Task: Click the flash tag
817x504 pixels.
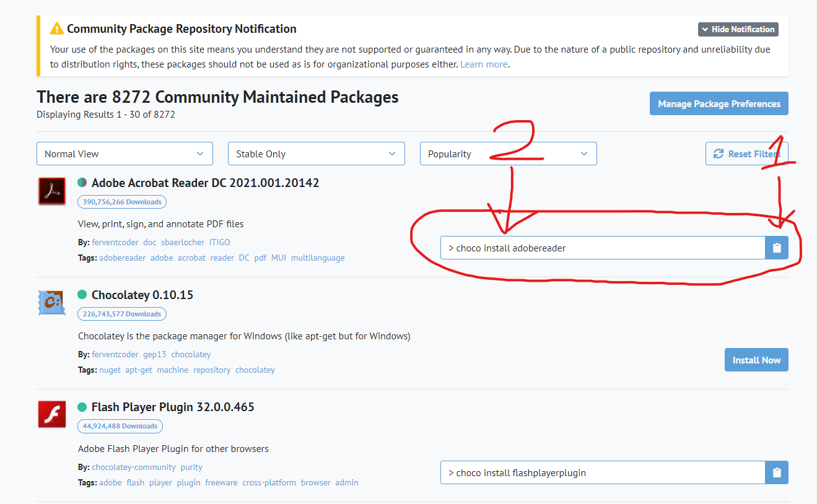Action: [136, 482]
